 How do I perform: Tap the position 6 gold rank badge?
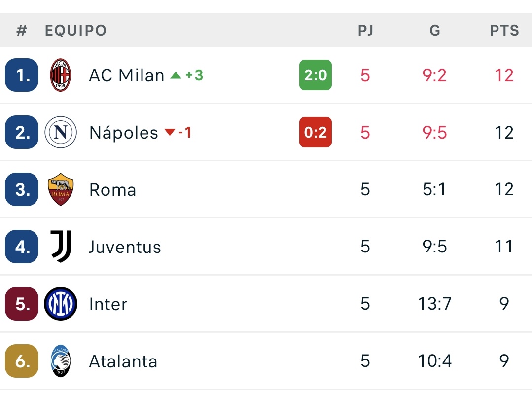click(22, 360)
